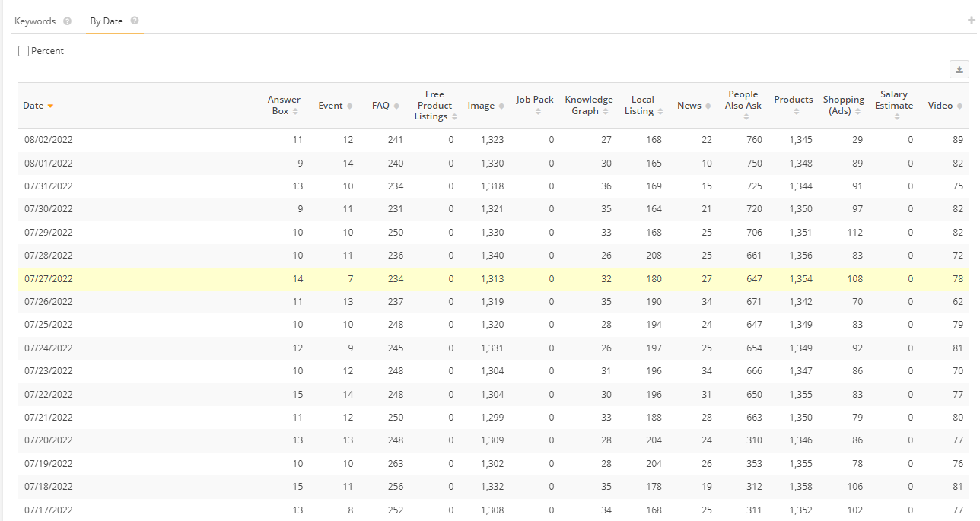Switch to the Keywords tab

35,21
